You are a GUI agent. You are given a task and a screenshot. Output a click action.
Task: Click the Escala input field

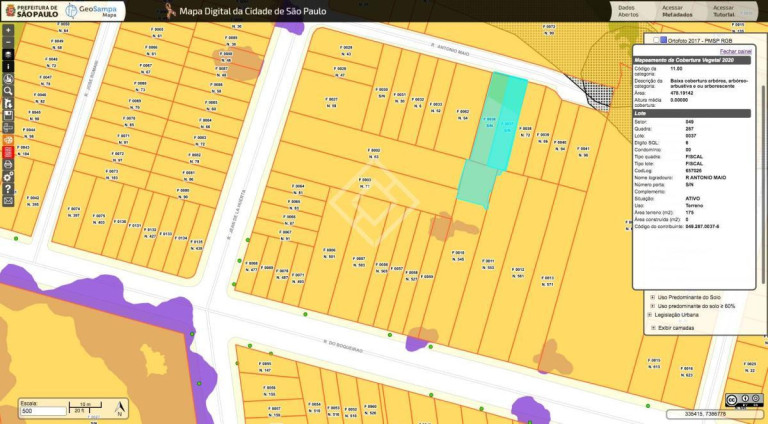pyautogui.click(x=43, y=411)
